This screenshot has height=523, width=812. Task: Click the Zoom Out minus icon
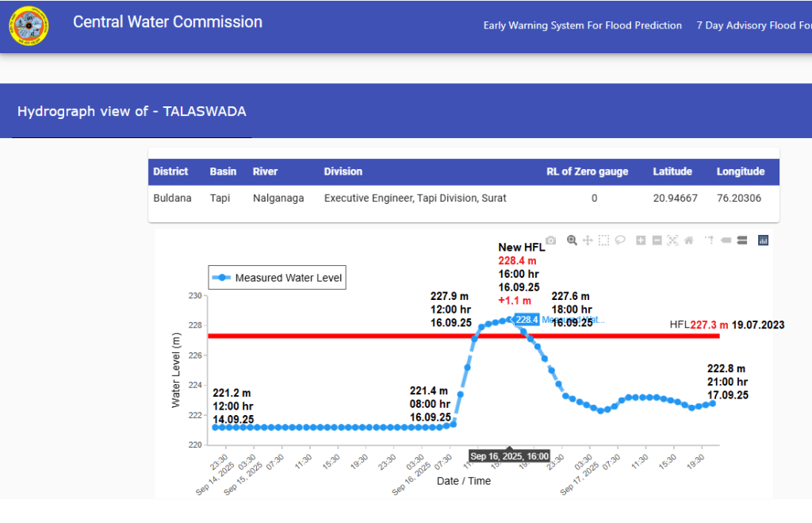657,240
